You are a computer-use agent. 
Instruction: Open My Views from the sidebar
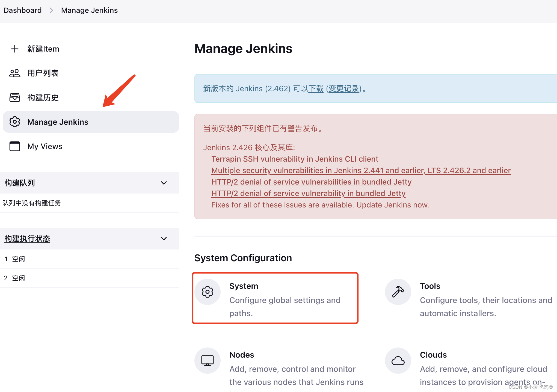pos(91,146)
